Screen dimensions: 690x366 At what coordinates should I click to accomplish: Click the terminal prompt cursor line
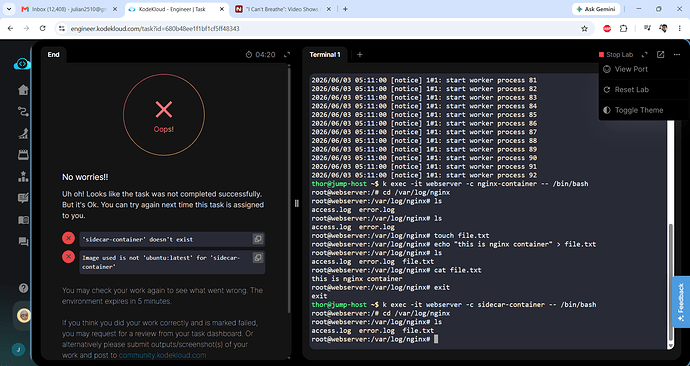[374, 339]
